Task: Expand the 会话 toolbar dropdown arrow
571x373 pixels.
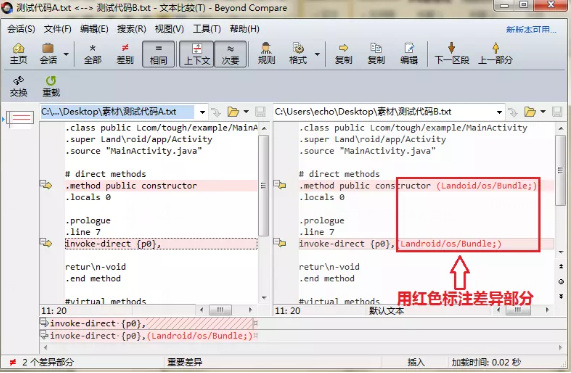Action: coord(66,54)
